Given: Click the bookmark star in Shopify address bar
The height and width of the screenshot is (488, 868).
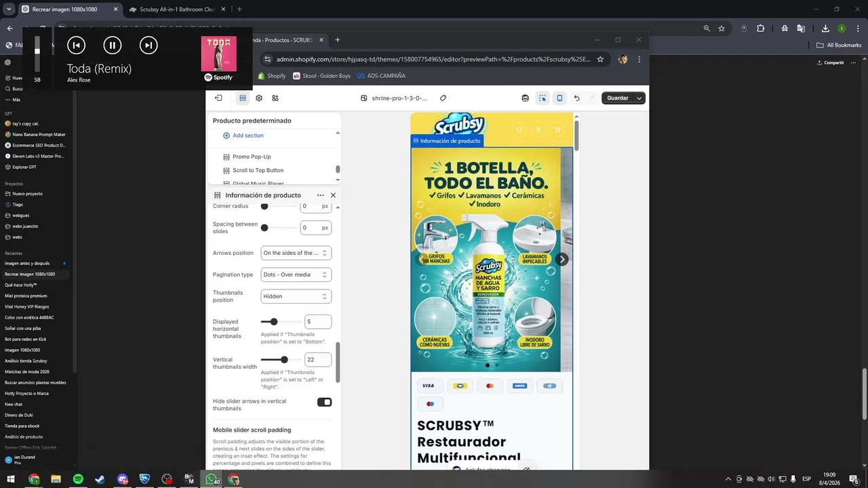Looking at the screenshot, I should click(600, 59).
